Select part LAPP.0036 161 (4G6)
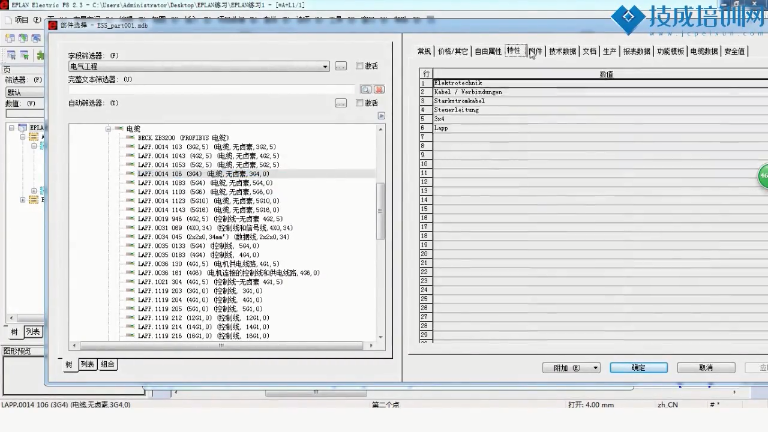768x432 pixels. click(229, 273)
